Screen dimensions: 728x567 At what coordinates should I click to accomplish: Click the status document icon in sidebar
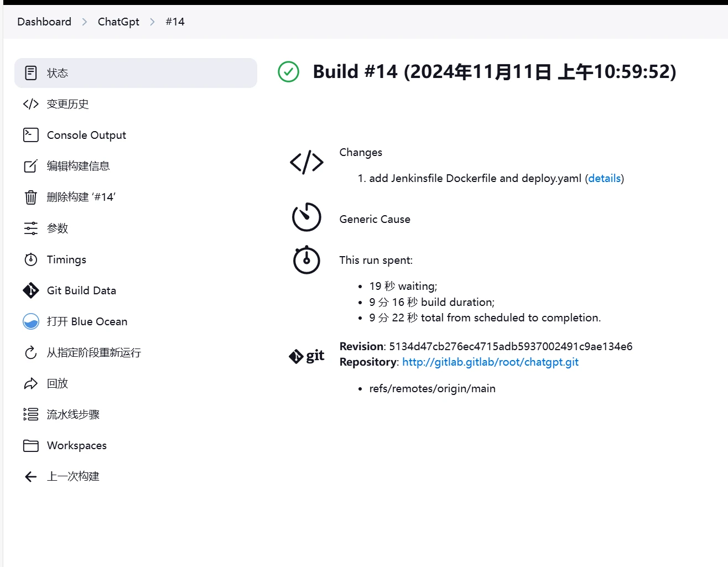point(31,73)
